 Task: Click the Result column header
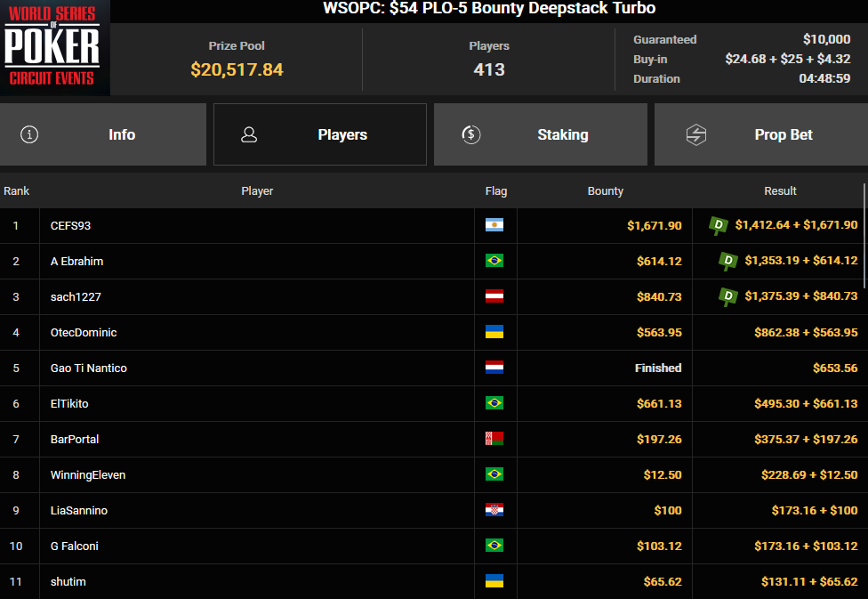coord(780,190)
